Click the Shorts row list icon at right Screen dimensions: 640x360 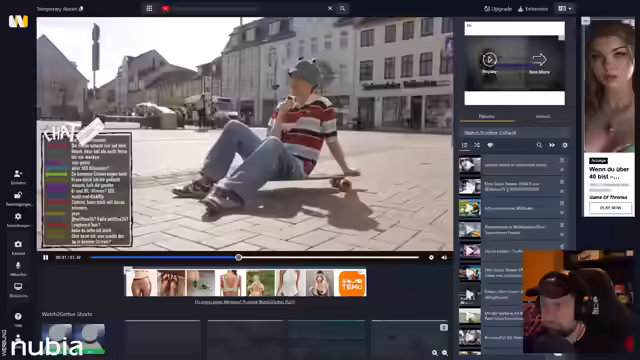(444, 327)
